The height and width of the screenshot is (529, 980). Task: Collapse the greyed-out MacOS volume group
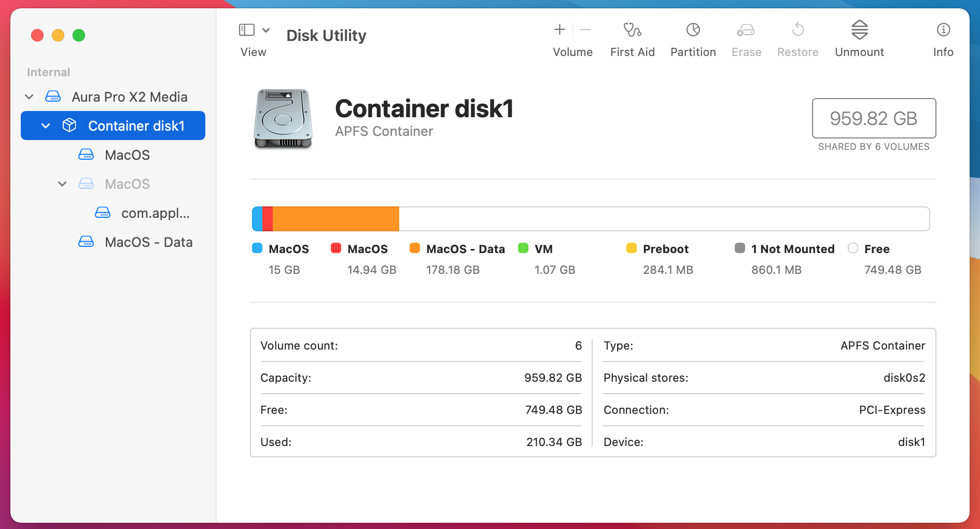point(62,184)
